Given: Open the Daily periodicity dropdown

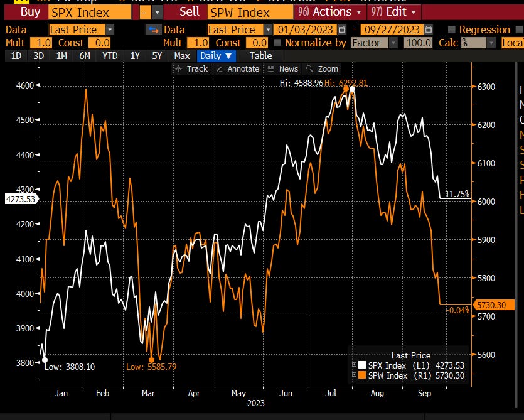Looking at the screenshot, I should pos(217,56).
